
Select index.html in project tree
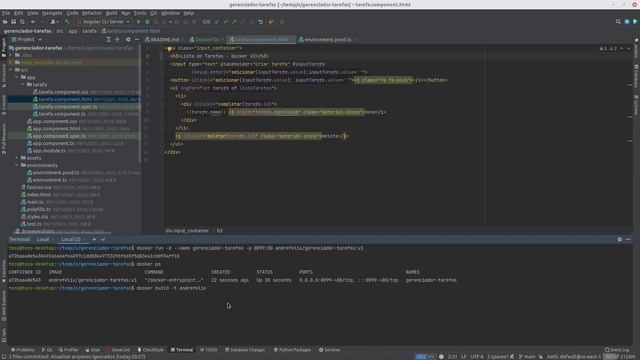[39, 195]
